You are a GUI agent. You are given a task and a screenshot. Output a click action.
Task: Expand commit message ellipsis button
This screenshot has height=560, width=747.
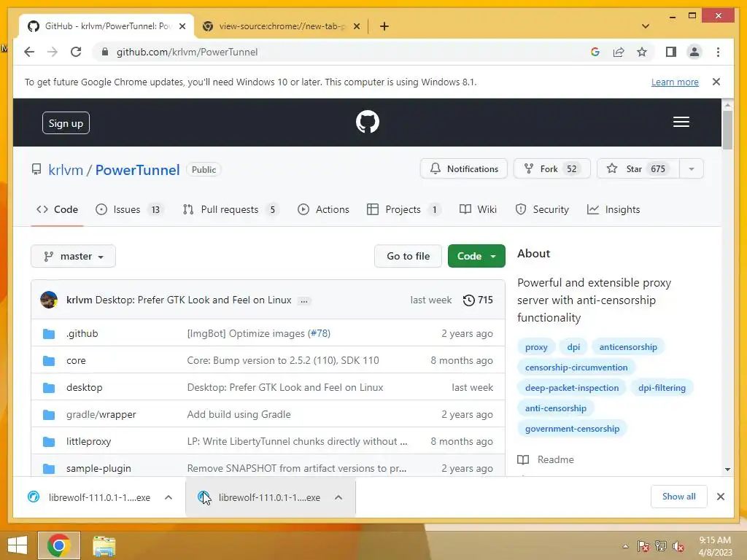[304, 300]
